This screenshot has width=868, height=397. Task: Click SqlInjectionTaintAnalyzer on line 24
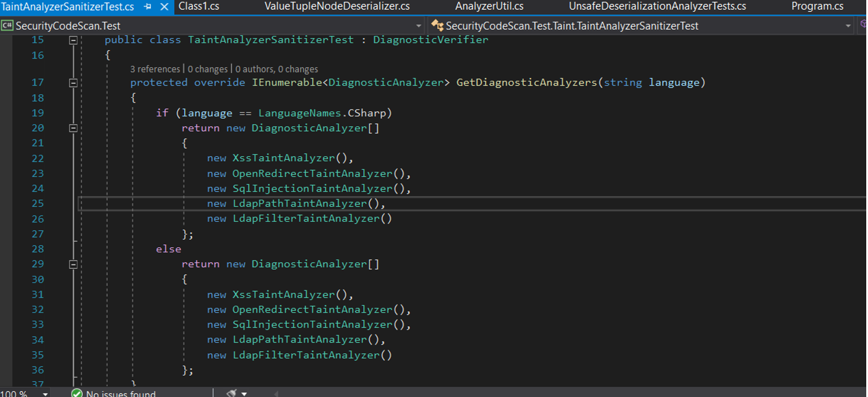click(x=312, y=189)
